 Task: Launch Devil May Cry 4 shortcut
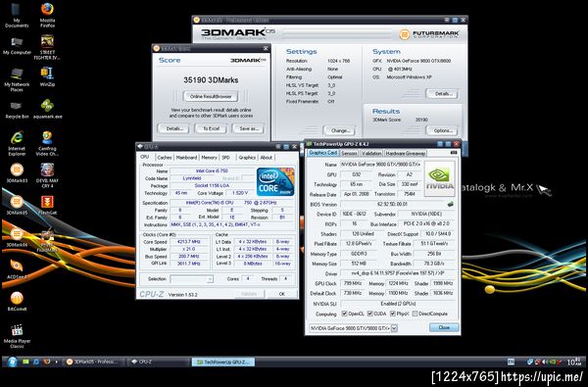point(47,175)
